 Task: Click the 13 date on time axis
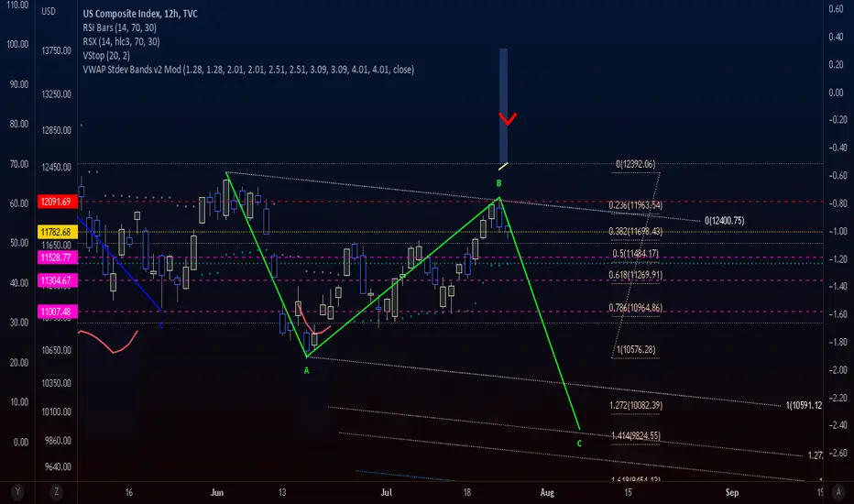pyautogui.click(x=281, y=493)
